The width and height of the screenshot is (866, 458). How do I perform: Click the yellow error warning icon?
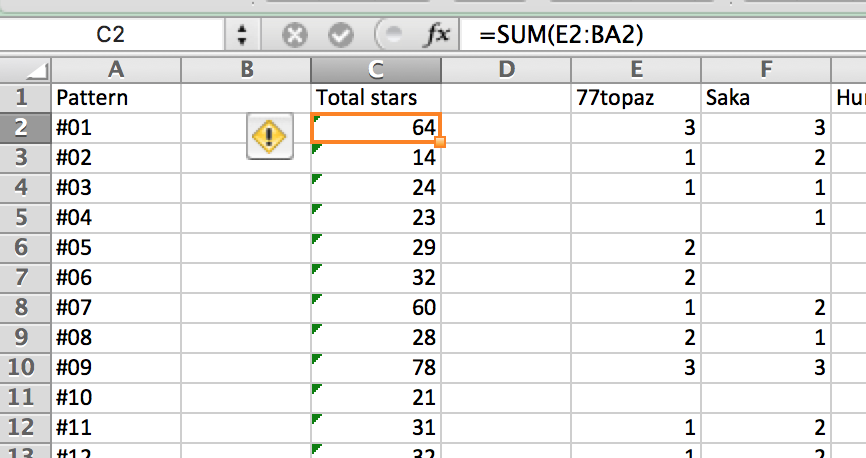(270, 136)
